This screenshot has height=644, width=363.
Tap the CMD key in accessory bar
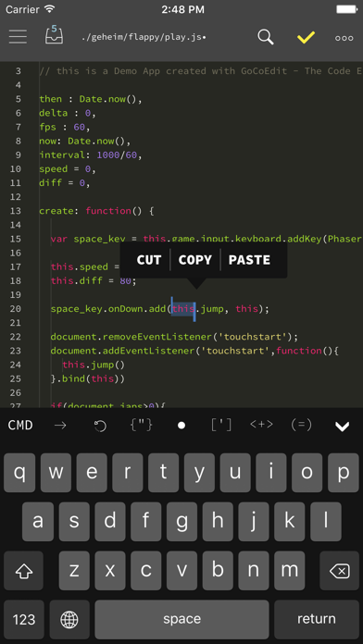pyautogui.click(x=20, y=425)
